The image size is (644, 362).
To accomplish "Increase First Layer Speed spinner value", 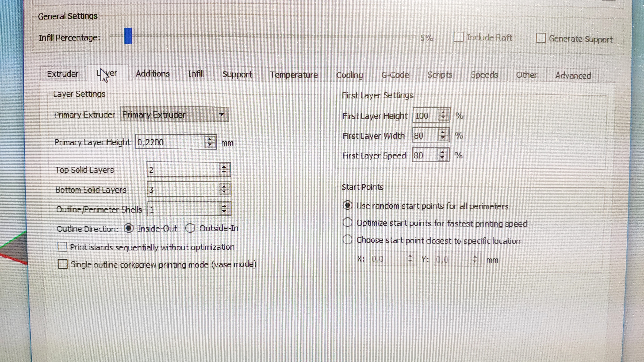I will point(442,152).
